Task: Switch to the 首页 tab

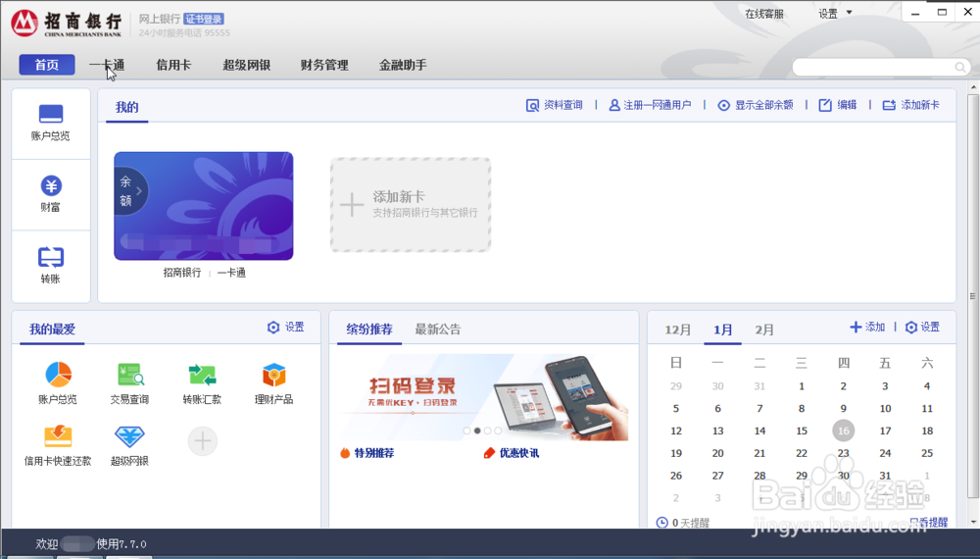Action: coord(47,65)
